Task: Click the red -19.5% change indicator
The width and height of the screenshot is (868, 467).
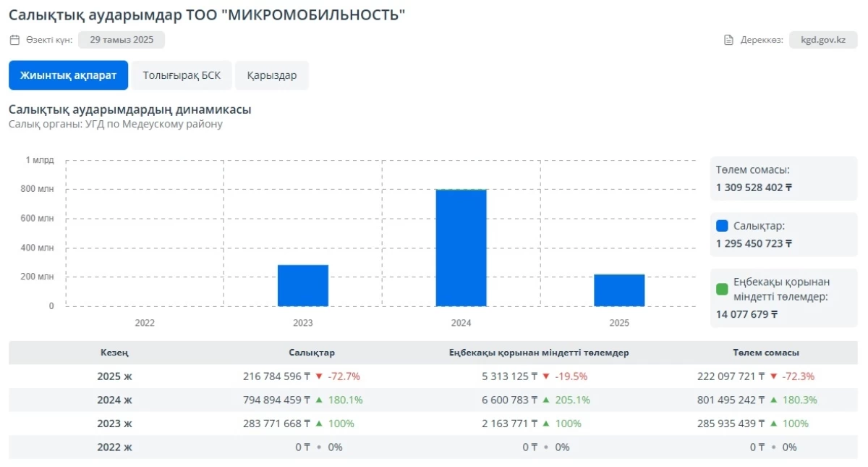Action: click(x=564, y=376)
